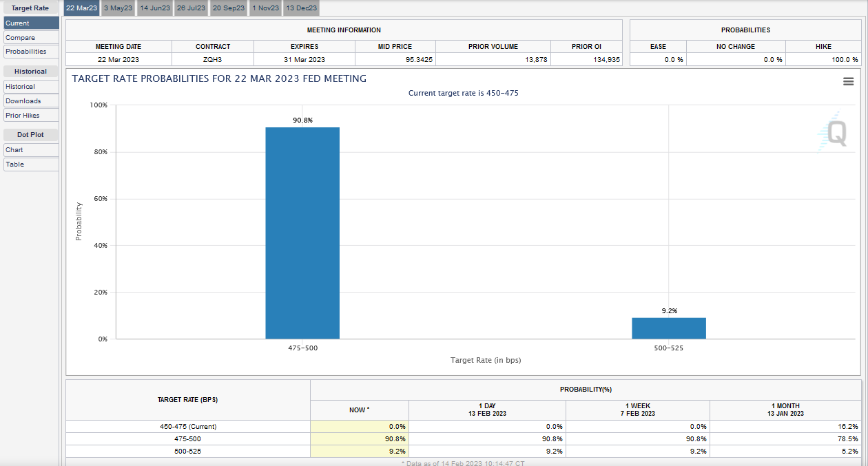This screenshot has width=868, height=466.
Task: Click the 'Target Rate (in bps)' axis title
Action: [x=486, y=360]
